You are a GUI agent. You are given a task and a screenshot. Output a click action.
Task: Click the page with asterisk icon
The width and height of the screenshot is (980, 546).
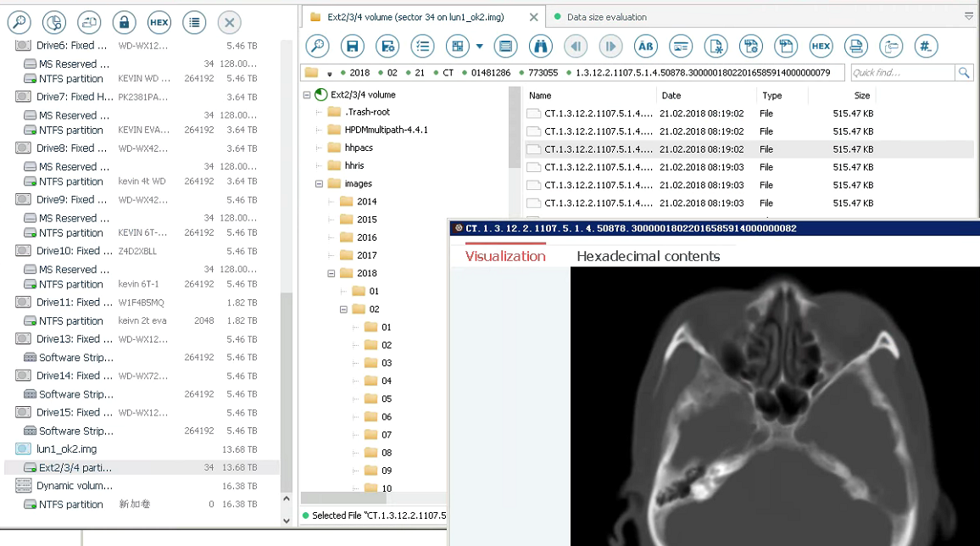716,47
